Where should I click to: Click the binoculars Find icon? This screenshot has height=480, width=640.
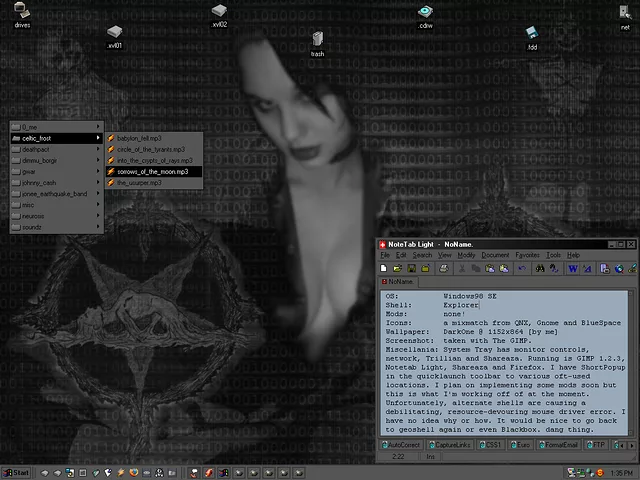(539, 268)
